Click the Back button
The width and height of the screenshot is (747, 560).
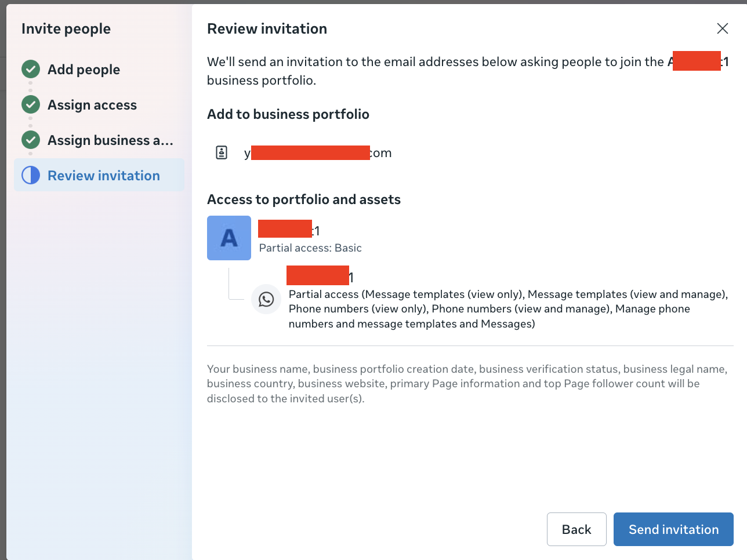coord(576,529)
